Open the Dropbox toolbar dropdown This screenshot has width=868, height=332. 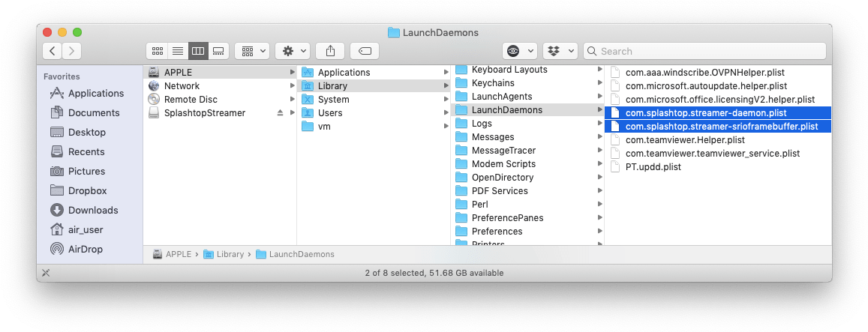[x=560, y=51]
